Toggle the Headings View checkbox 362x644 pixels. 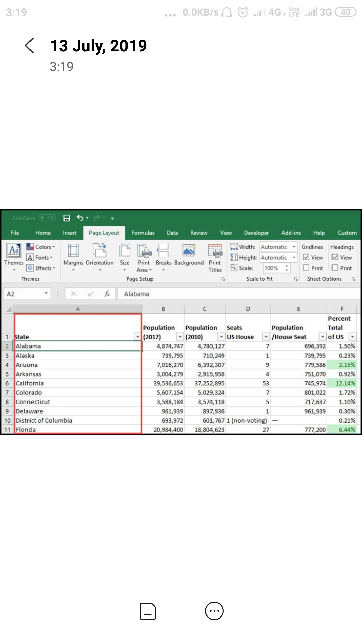(335, 257)
